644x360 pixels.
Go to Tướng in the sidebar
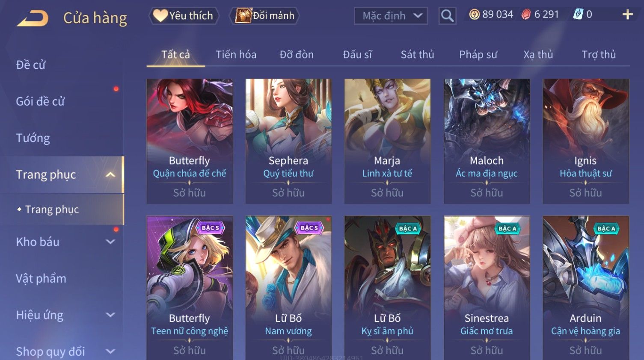33,138
